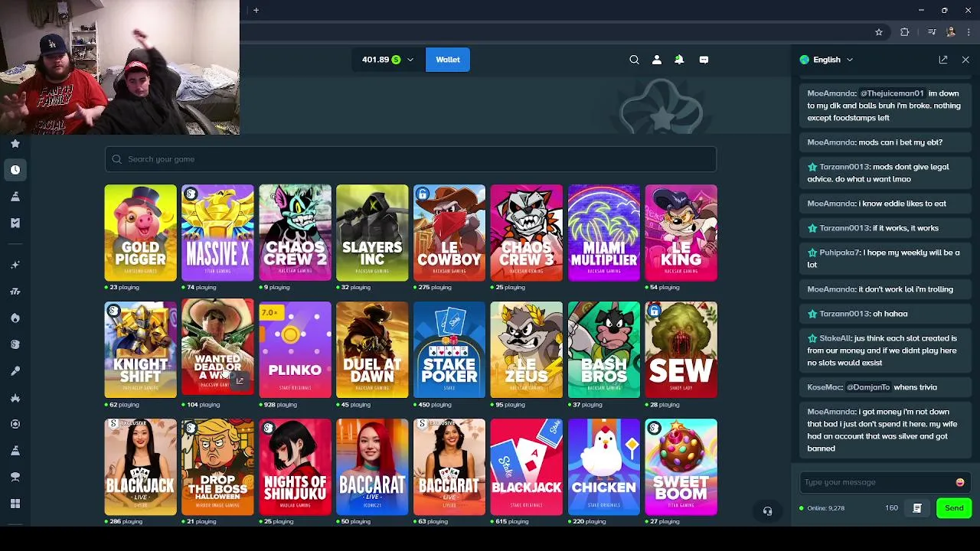Open browser media control icon
Viewport: 980px width, 551px height.
coord(932,32)
